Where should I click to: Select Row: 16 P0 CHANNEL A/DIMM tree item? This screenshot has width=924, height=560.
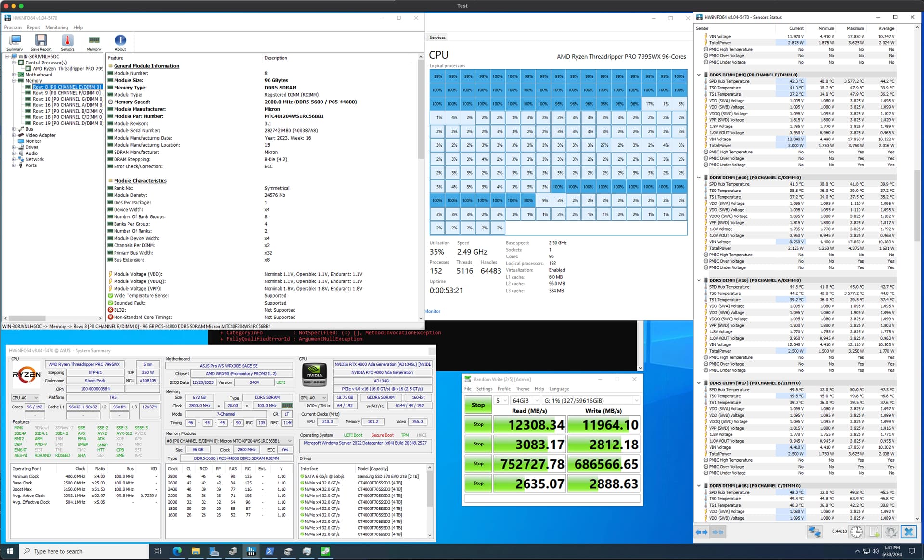pos(67,105)
